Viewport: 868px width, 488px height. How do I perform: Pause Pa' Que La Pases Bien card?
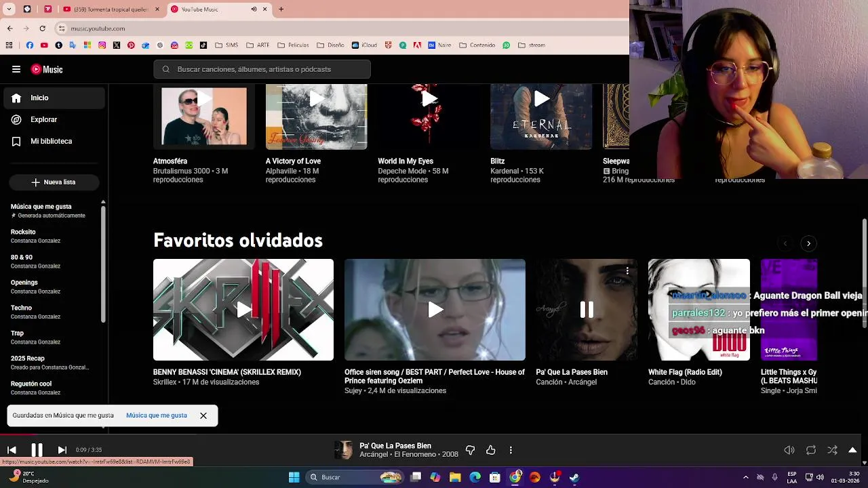pyautogui.click(x=587, y=310)
